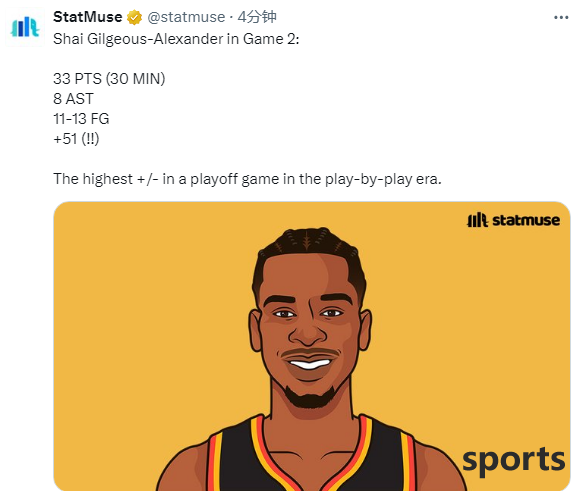Open the player illustration image
The width and height of the screenshot is (580, 491).
[x=312, y=346]
